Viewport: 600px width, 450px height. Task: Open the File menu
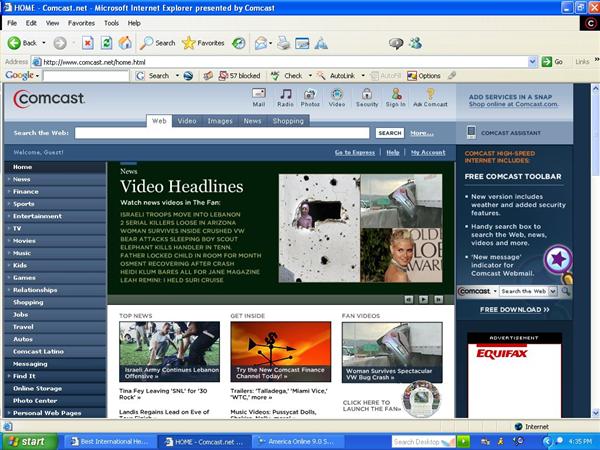coord(12,23)
